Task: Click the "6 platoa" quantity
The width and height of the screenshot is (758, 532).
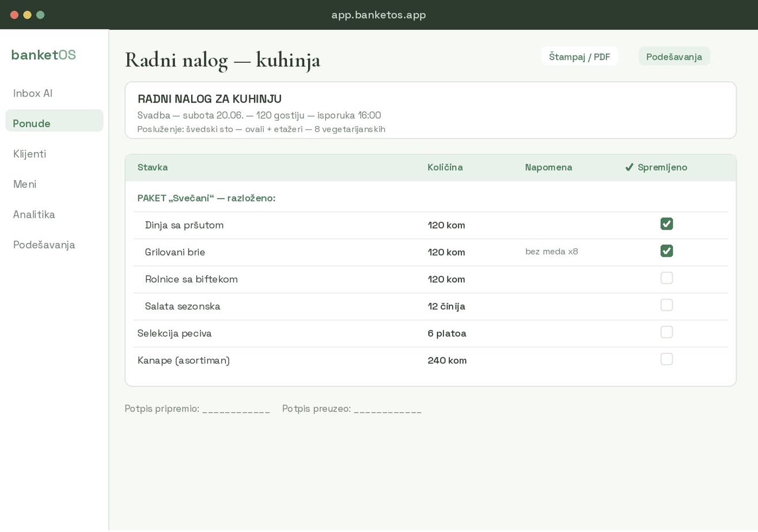Action: click(x=447, y=333)
